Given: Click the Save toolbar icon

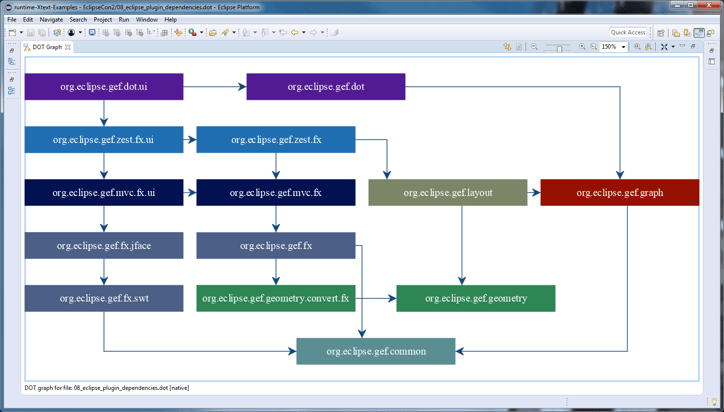Looking at the screenshot, I should [30, 32].
